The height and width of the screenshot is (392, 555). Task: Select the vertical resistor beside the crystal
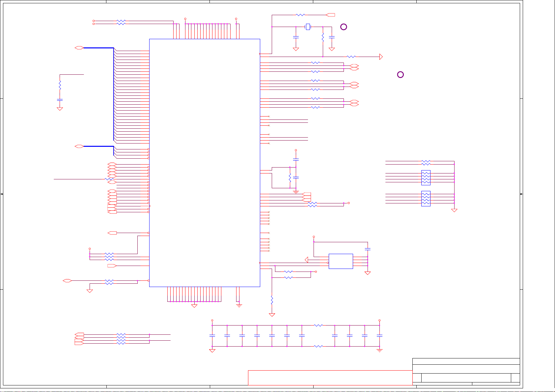coord(323,37)
